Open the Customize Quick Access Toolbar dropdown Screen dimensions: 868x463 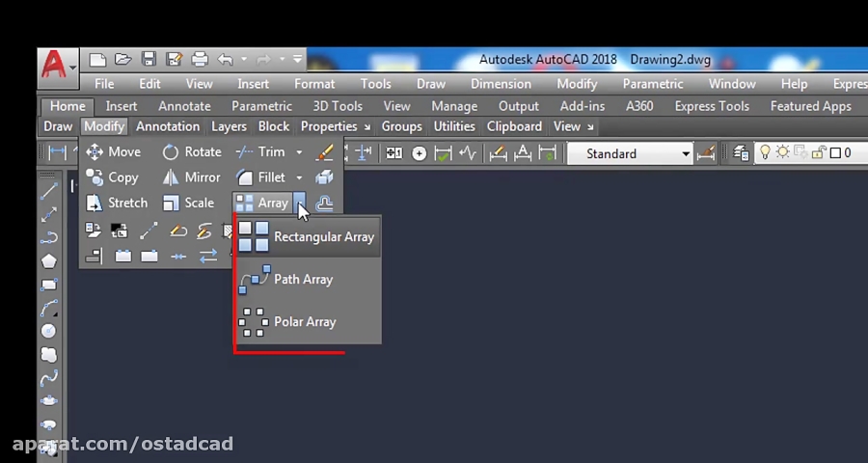298,59
